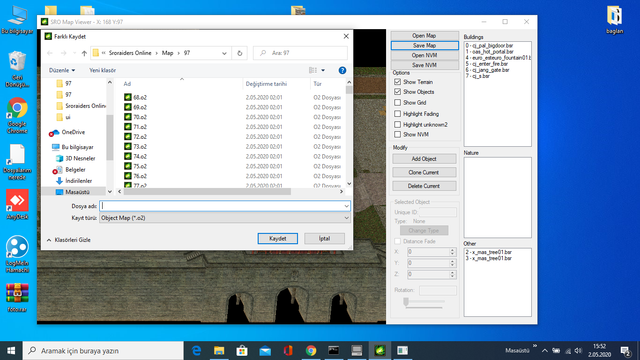
Task: Click Add Object button
Action: point(424,159)
